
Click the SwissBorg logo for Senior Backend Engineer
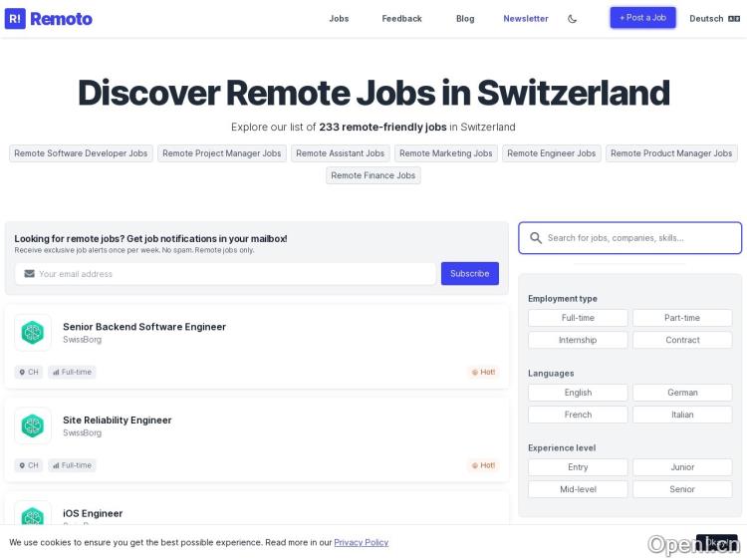(x=33, y=333)
